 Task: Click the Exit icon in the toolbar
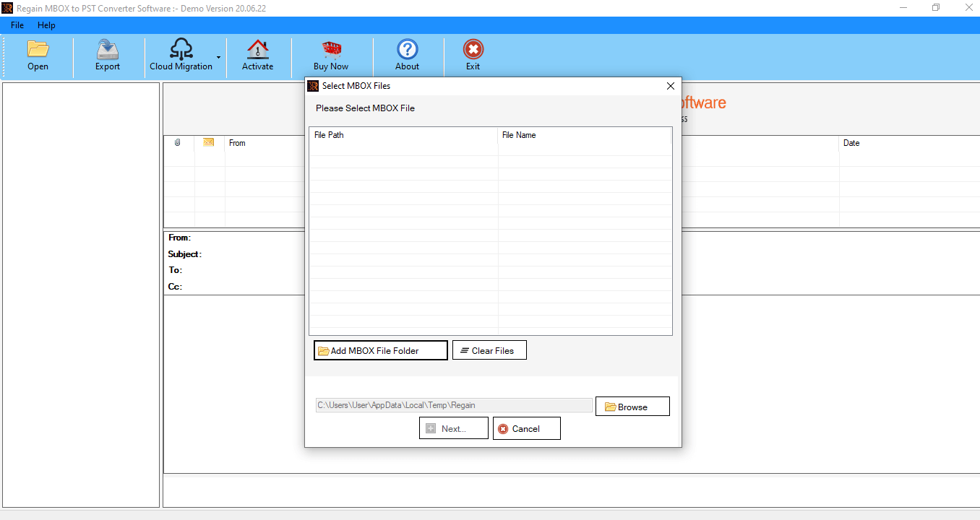473,51
